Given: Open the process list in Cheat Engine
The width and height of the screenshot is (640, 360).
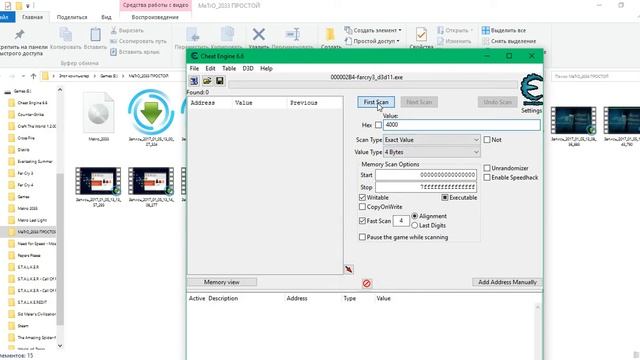Looking at the screenshot, I should [194, 81].
